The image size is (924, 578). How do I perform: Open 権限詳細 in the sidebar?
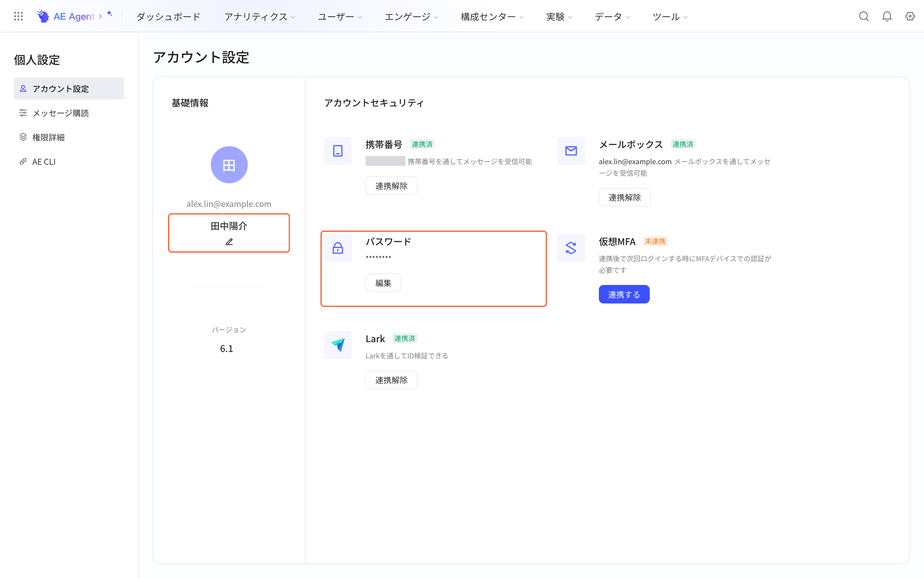pyautogui.click(x=69, y=137)
